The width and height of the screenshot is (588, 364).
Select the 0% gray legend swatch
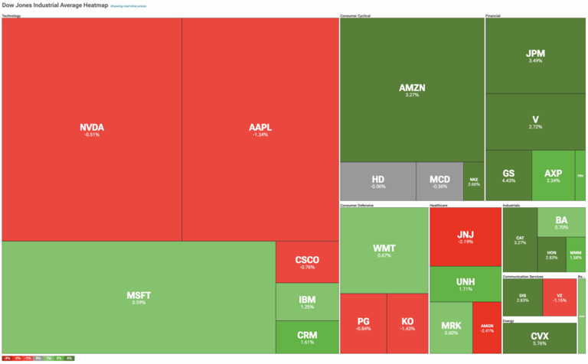(x=38, y=358)
